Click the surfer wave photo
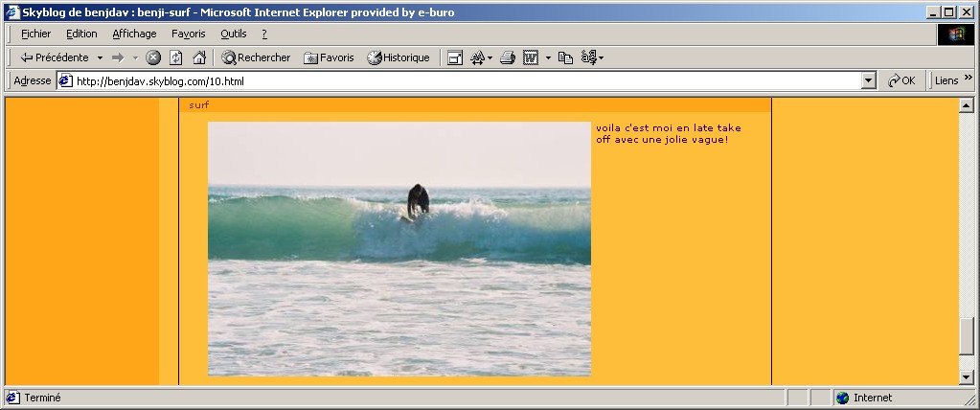Image resolution: width=980 pixels, height=410 pixels. pyautogui.click(x=399, y=249)
